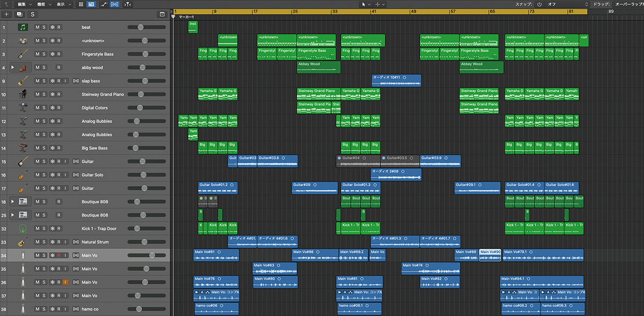
Task: Click the slap bass instrument icon
Action: coord(23,81)
